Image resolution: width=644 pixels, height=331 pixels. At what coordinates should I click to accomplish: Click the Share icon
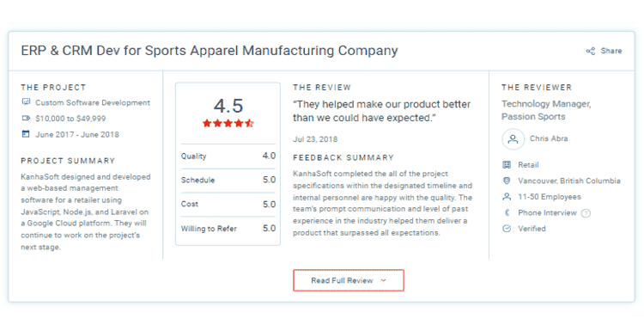(x=591, y=51)
